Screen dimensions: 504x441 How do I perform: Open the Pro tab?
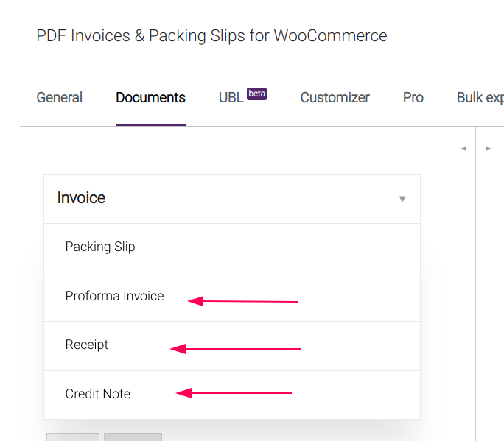(413, 98)
